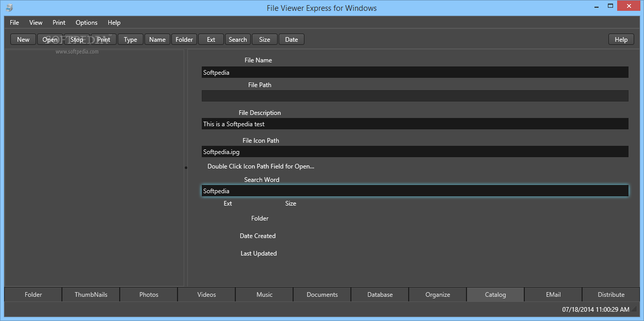
Task: Click the 'File Icon Path' label
Action: [x=261, y=141]
